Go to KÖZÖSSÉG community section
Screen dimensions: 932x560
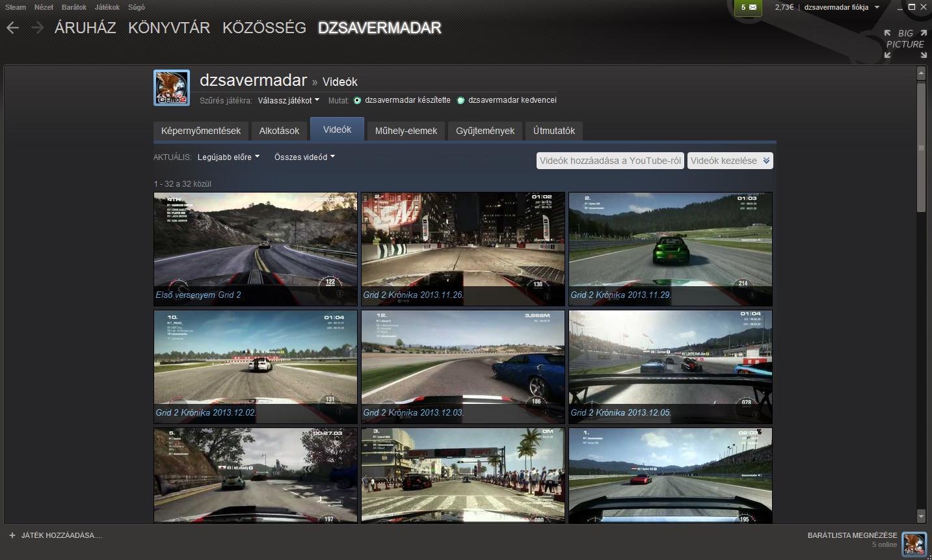pyautogui.click(x=264, y=28)
